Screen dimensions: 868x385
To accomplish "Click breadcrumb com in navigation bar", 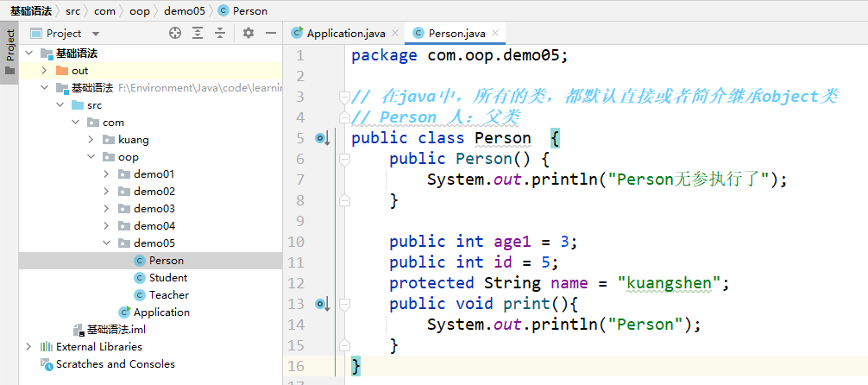I will click(x=104, y=10).
